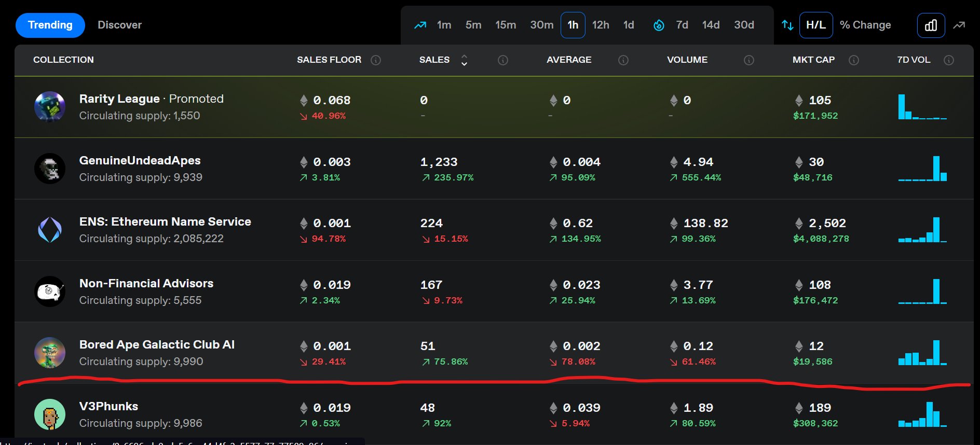Click V3Phunks 7D volume chart
This screenshot has height=445, width=980.
[922, 414]
